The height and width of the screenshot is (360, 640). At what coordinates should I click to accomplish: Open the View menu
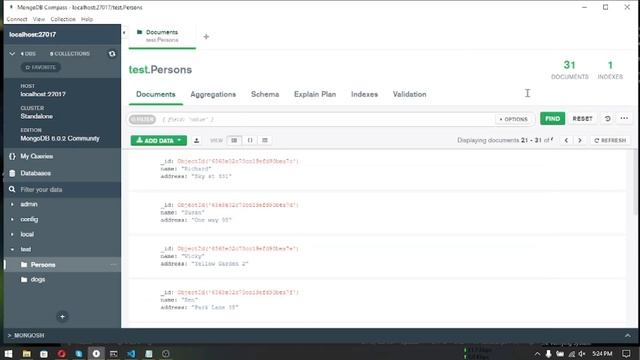pos(39,19)
